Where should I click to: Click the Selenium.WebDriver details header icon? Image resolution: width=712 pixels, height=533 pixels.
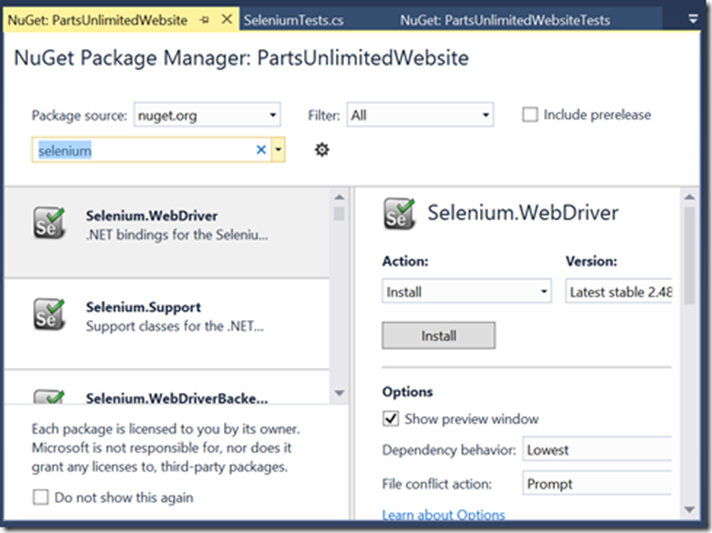tap(399, 213)
